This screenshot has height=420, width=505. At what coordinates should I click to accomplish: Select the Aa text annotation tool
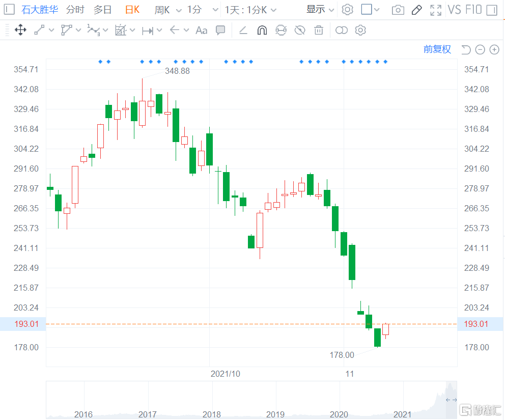pyautogui.click(x=201, y=31)
